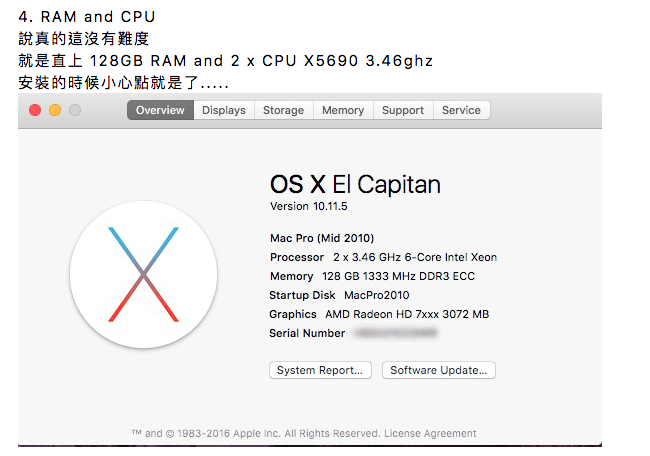Open the Support tab
The image size is (650, 456).
click(x=403, y=110)
